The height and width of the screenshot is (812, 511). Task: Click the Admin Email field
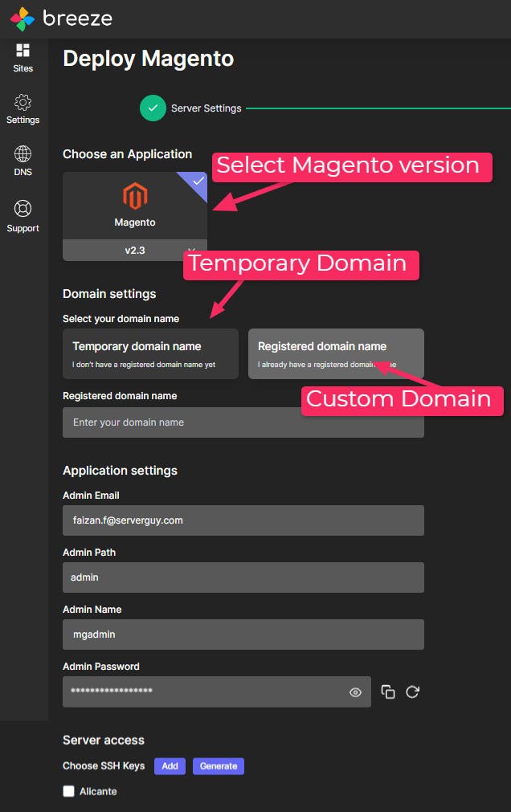coord(243,520)
